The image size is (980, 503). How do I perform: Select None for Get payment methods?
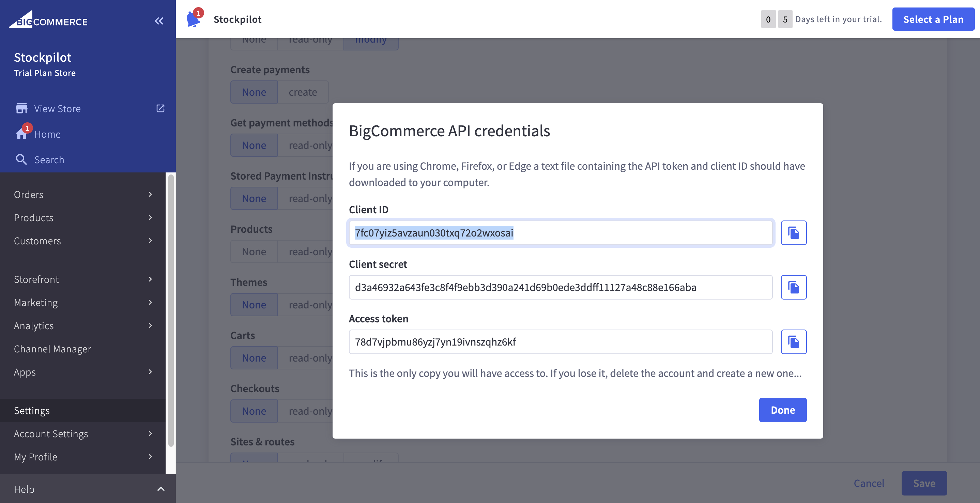[x=254, y=145]
